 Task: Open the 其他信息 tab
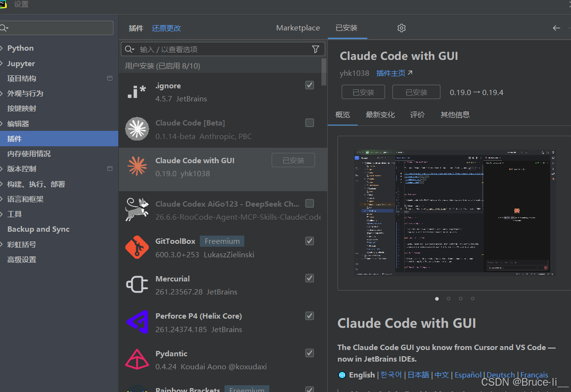455,115
